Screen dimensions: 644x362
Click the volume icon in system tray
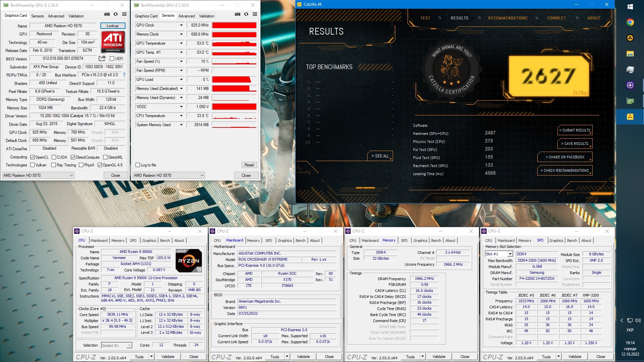point(638,320)
